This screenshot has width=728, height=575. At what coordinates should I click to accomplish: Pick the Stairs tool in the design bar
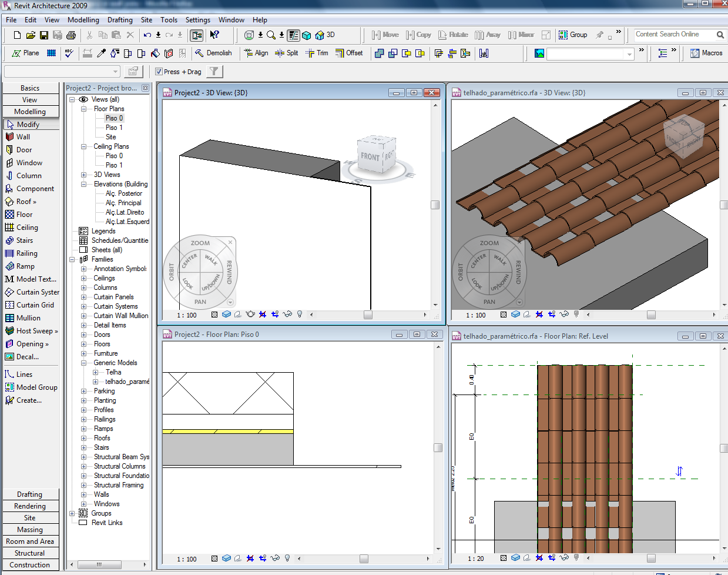(x=24, y=240)
